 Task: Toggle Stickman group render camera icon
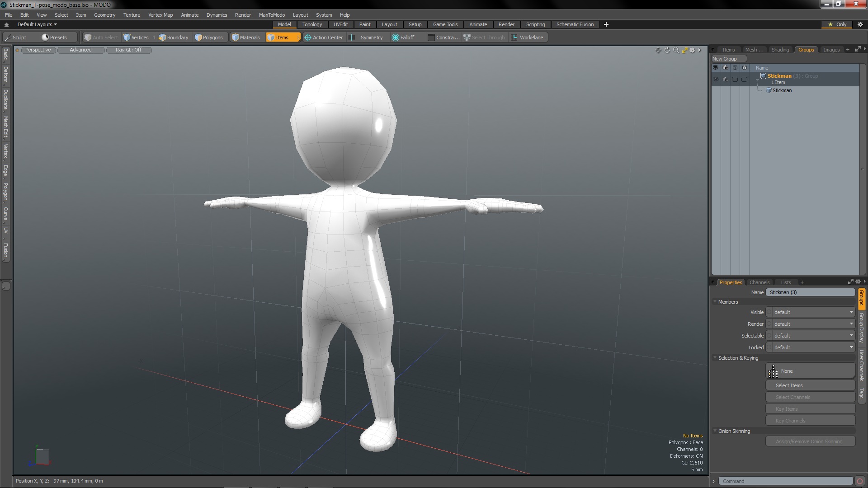[726, 79]
